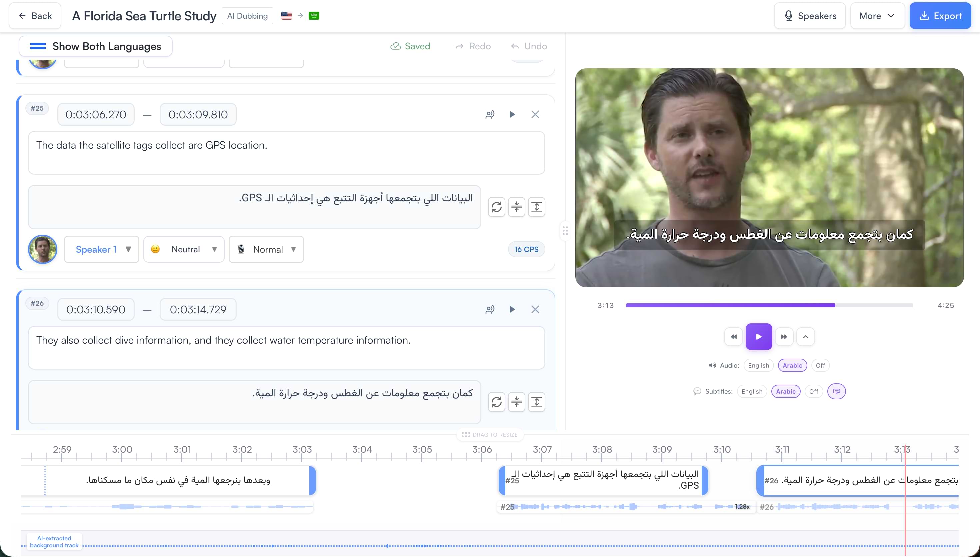This screenshot has width=980, height=557.
Task: Select the unnumbered Arabic timeline clip near 3:01
Action: 169,480
